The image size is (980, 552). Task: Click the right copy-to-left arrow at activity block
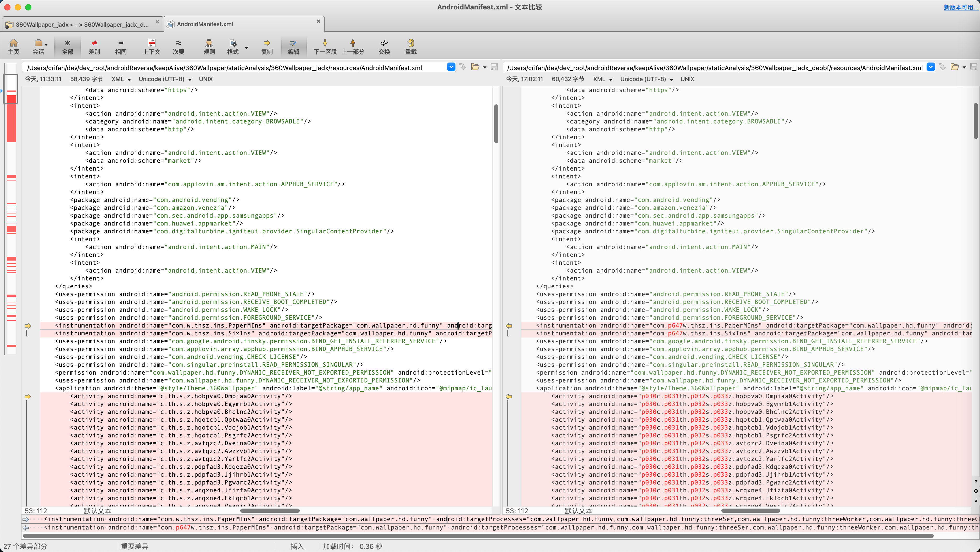(509, 397)
